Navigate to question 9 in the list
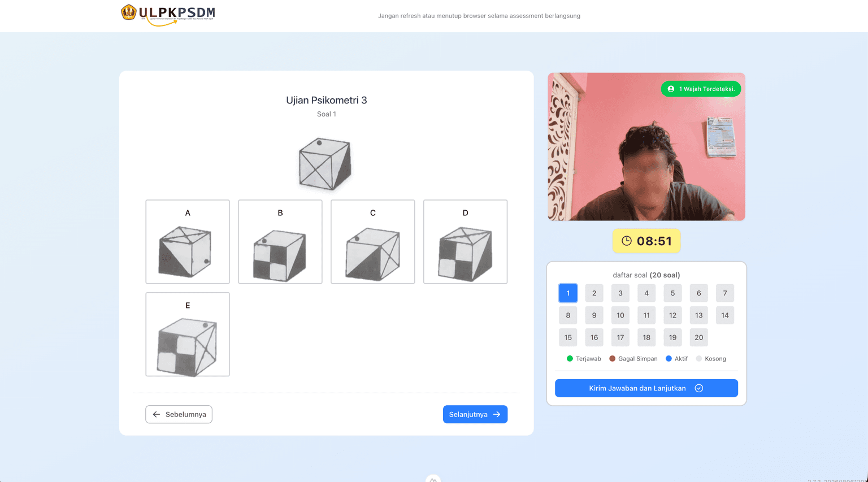 pos(594,315)
